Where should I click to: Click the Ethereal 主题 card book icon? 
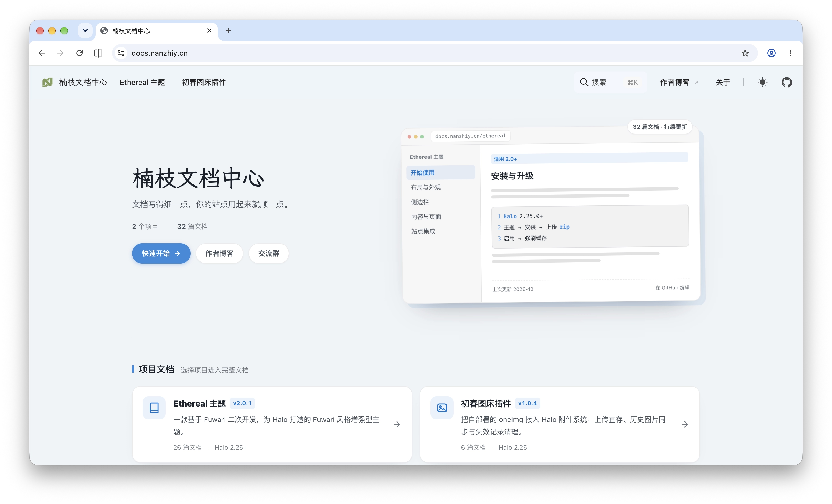click(x=154, y=408)
